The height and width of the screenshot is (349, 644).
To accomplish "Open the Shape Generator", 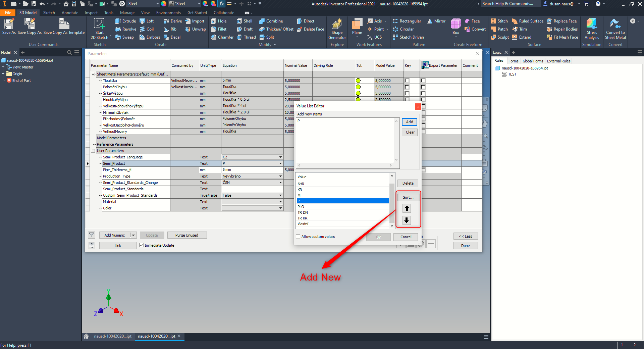I will (337, 29).
